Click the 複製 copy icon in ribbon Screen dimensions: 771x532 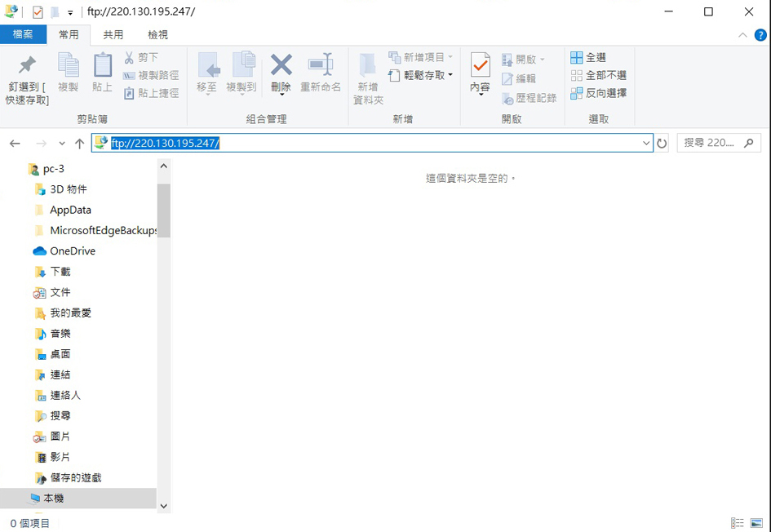point(69,65)
